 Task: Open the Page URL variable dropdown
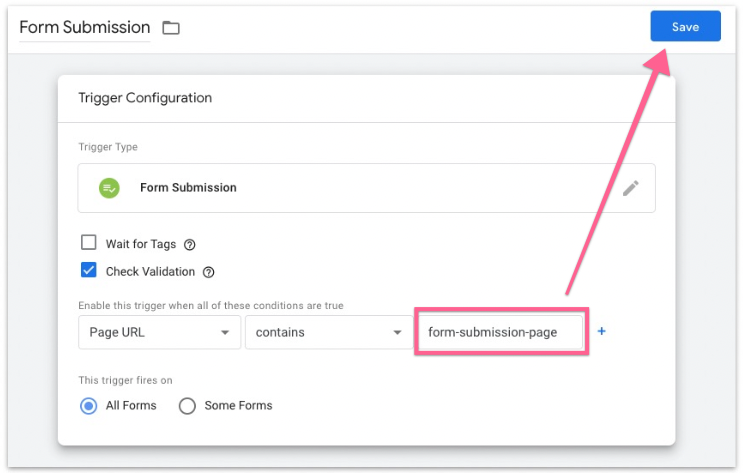click(x=158, y=332)
